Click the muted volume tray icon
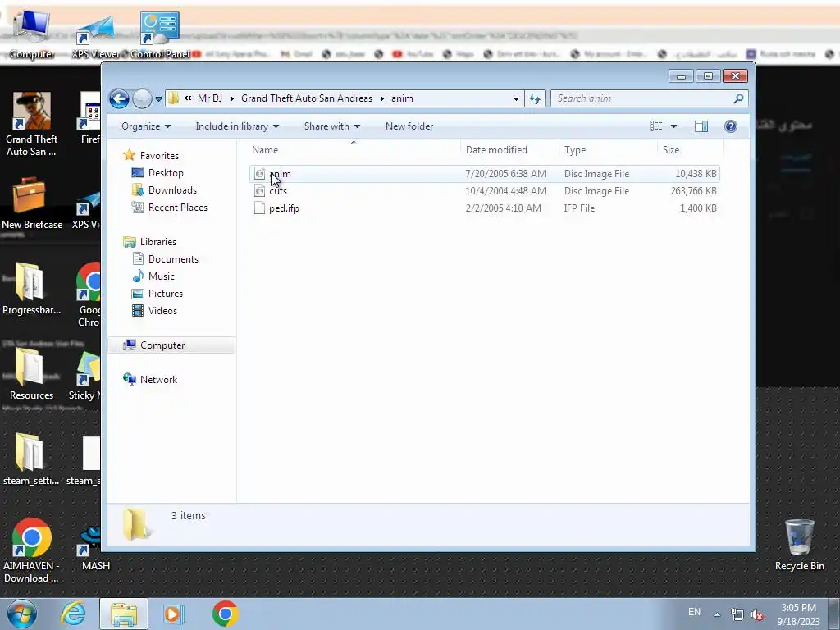Viewport: 840px width, 630px height. (x=757, y=615)
